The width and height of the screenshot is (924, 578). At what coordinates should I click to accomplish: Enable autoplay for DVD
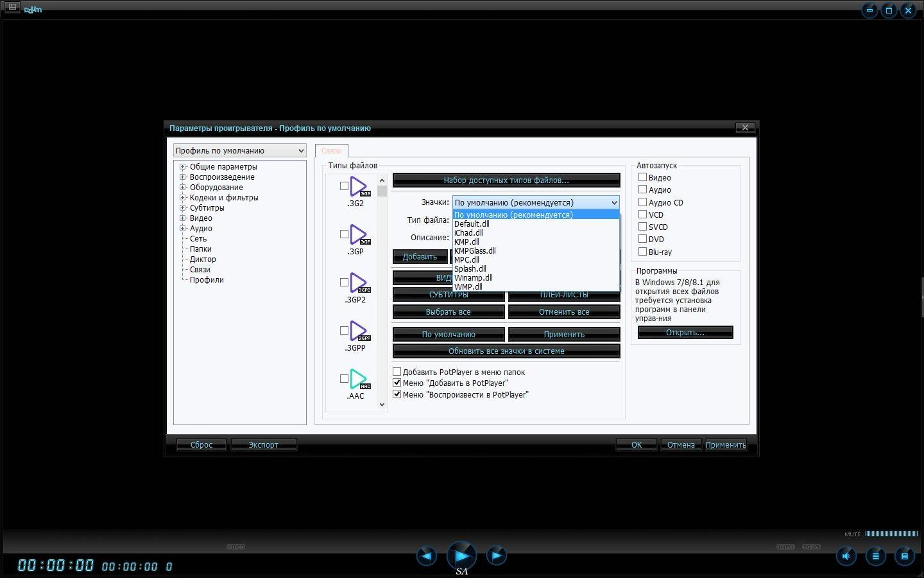tap(642, 239)
